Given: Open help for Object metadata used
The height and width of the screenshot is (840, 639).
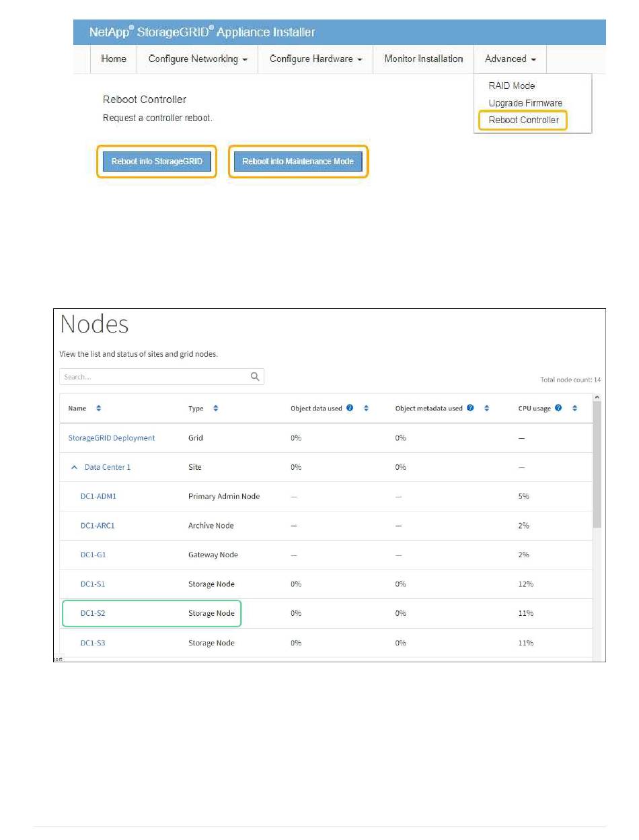Looking at the screenshot, I should 470,408.
